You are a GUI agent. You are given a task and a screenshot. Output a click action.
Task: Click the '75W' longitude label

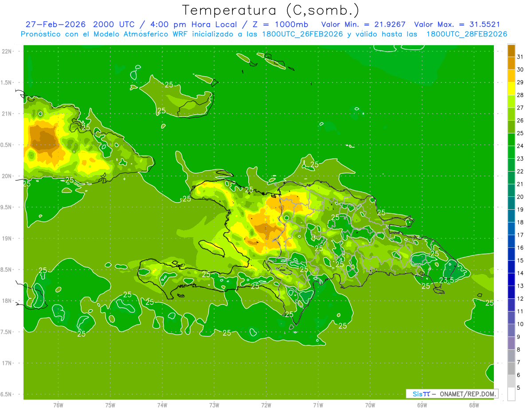(110, 405)
